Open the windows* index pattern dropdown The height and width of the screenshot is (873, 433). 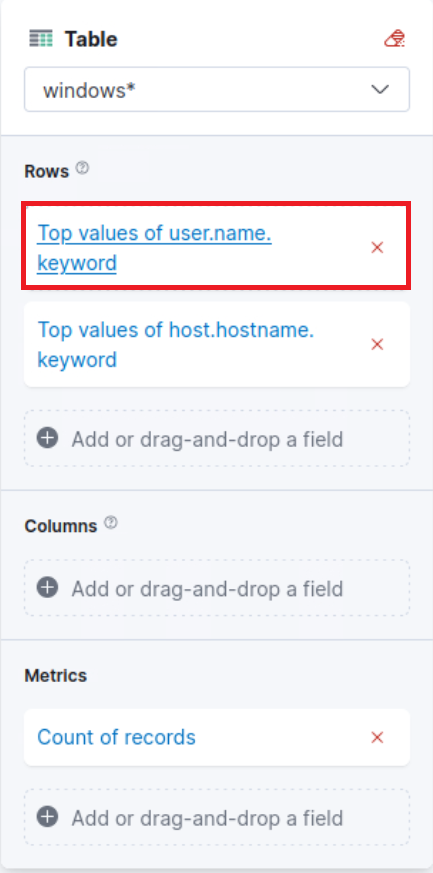coord(216,90)
